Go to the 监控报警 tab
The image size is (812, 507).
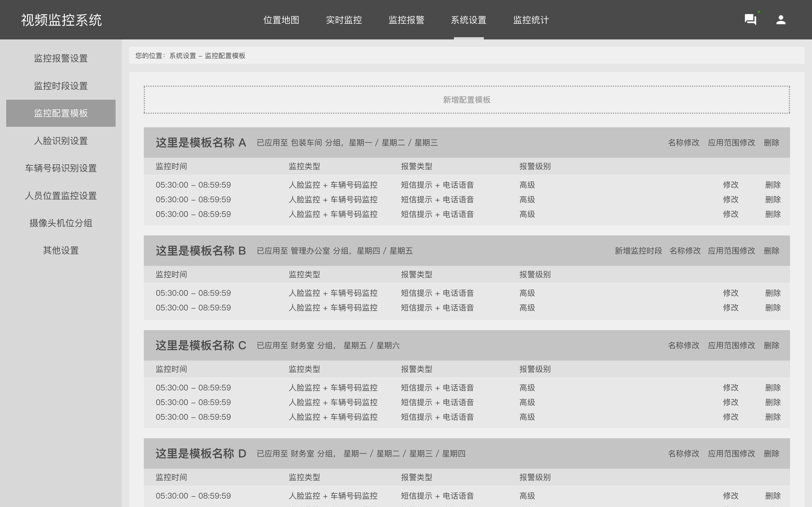tap(406, 20)
